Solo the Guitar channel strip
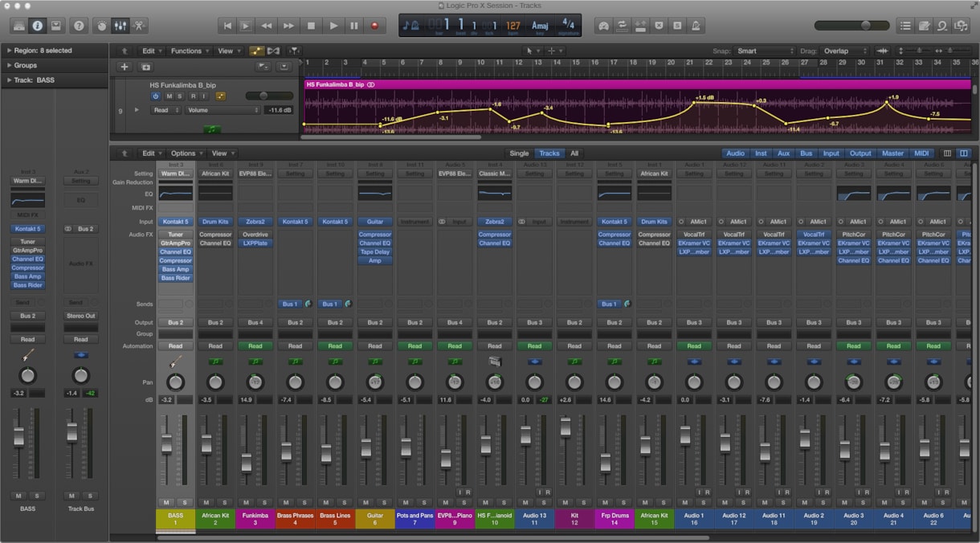The height and width of the screenshot is (543, 980). (383, 502)
